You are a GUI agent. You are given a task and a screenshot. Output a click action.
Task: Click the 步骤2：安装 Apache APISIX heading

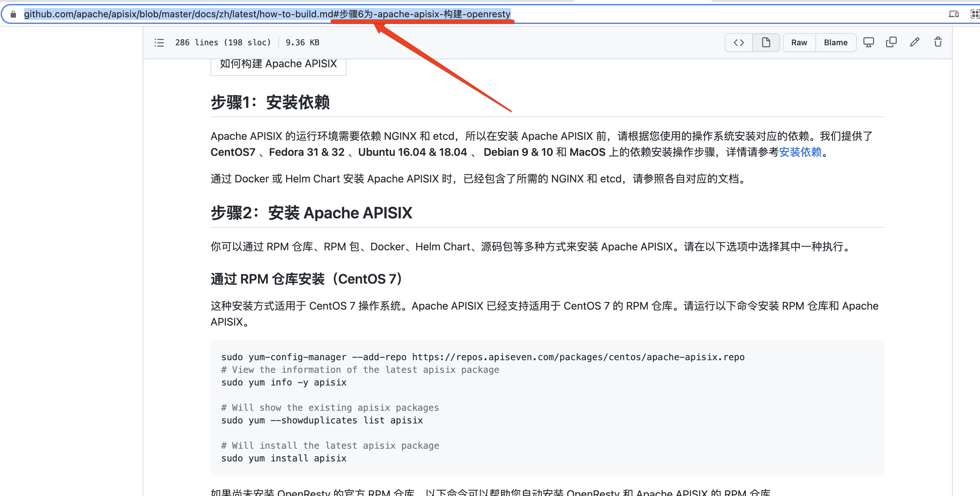(x=311, y=213)
